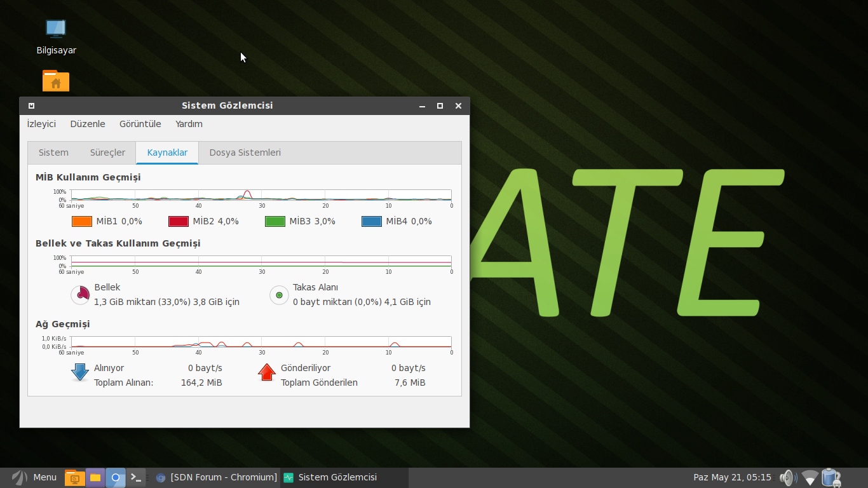Click the 7,6 MiB total sent value
868x488 pixels.
(410, 383)
